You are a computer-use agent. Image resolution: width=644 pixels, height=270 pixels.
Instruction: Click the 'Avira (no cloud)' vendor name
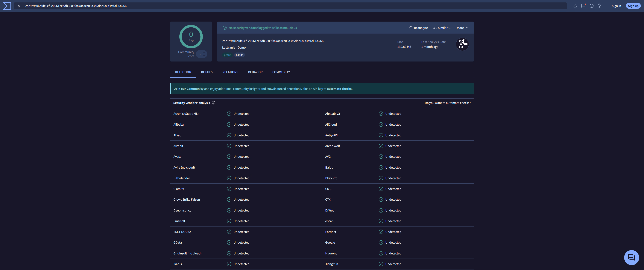(184, 168)
